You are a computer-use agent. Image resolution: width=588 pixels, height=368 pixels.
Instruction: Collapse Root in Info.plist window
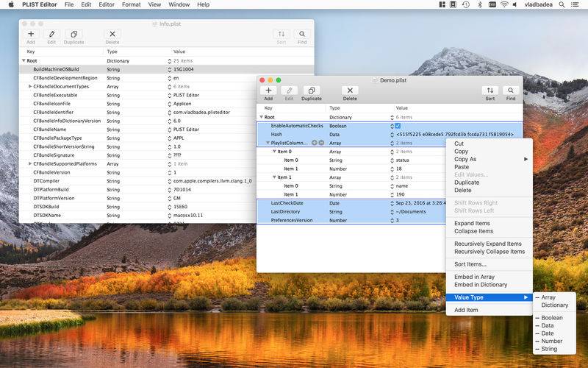click(24, 60)
